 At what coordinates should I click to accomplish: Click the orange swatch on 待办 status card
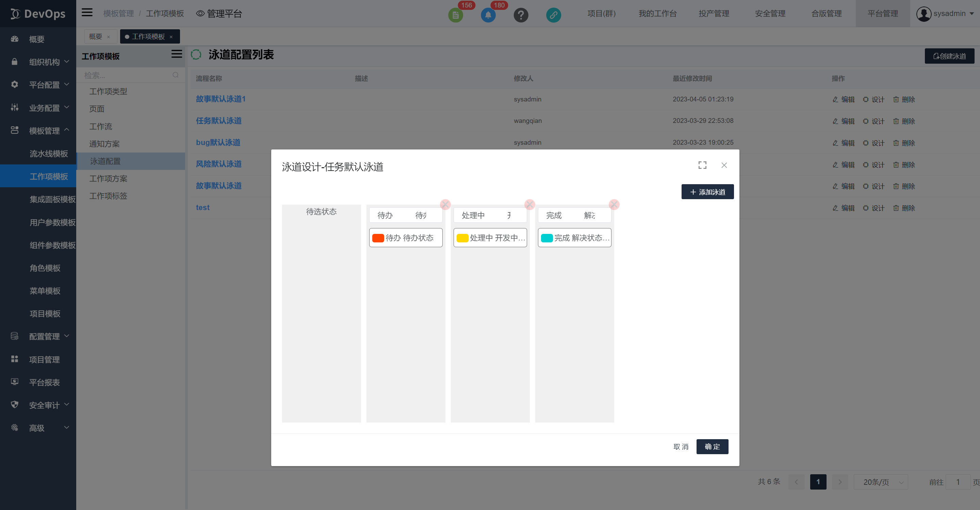pyautogui.click(x=378, y=238)
